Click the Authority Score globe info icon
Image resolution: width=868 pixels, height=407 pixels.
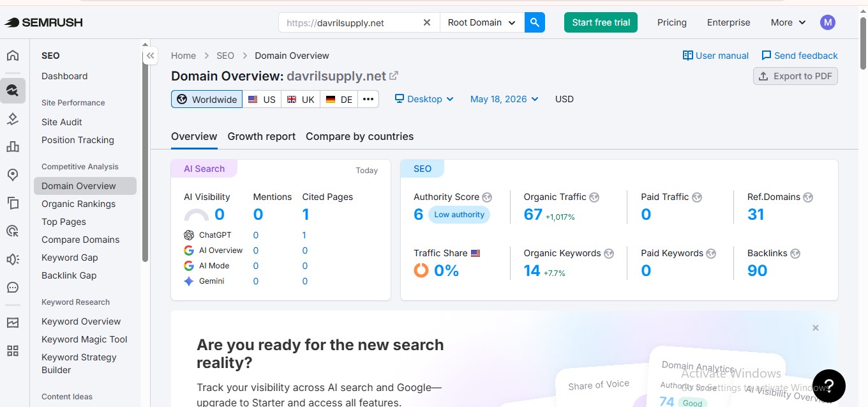click(487, 197)
